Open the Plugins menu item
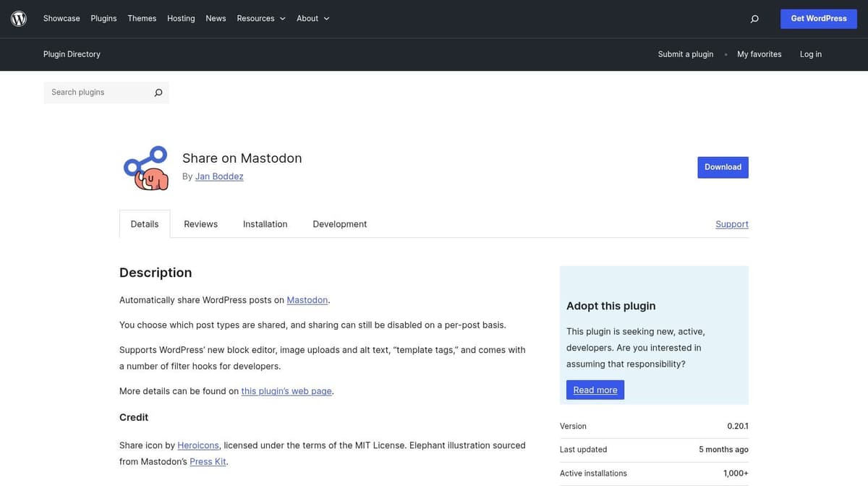The height and width of the screenshot is (488, 868). click(103, 19)
